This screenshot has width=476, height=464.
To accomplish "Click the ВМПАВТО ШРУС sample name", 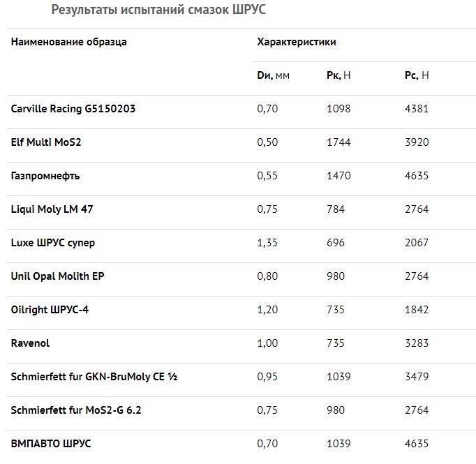I will coord(51,444).
